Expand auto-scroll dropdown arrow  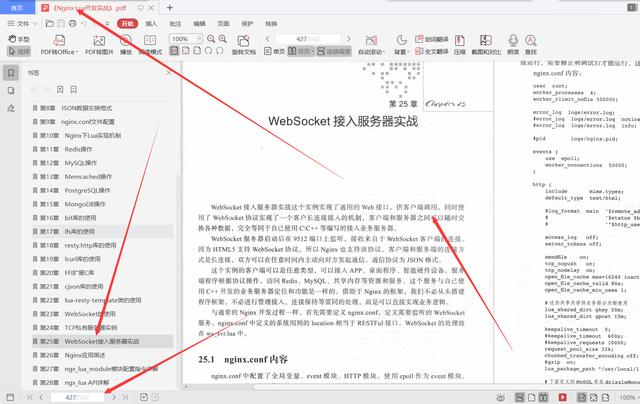pyautogui.click(x=384, y=52)
